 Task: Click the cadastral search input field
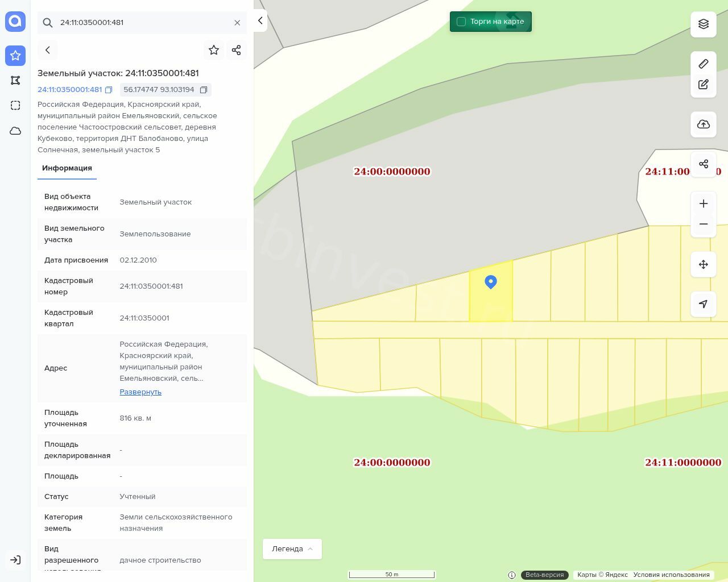(142, 23)
